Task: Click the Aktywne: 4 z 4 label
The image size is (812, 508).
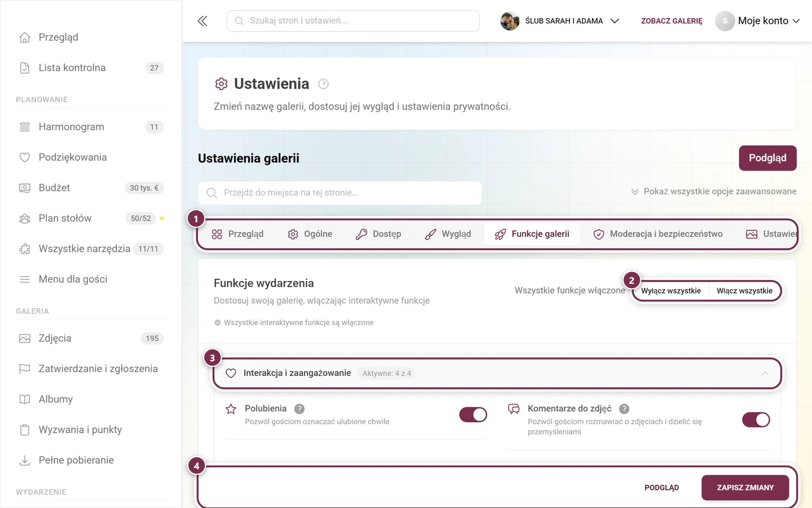Action: [387, 374]
